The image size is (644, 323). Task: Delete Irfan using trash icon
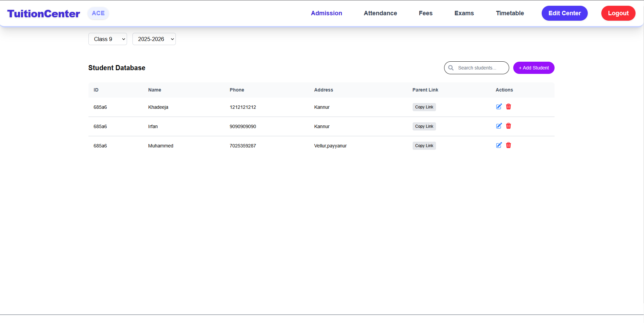pos(508,126)
